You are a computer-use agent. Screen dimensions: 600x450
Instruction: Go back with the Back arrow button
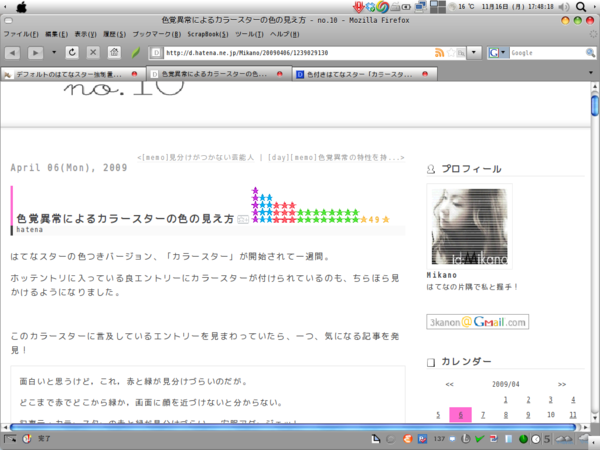12,52
